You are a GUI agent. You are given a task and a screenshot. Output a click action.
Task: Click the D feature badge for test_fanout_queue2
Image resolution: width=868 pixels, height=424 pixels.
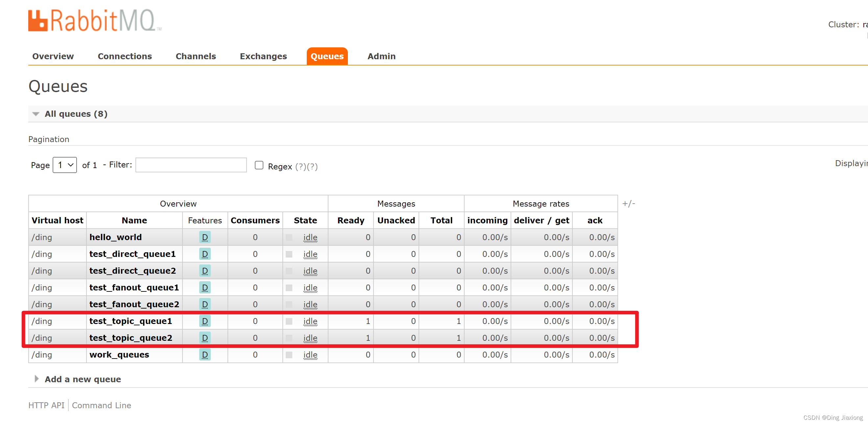(x=205, y=305)
